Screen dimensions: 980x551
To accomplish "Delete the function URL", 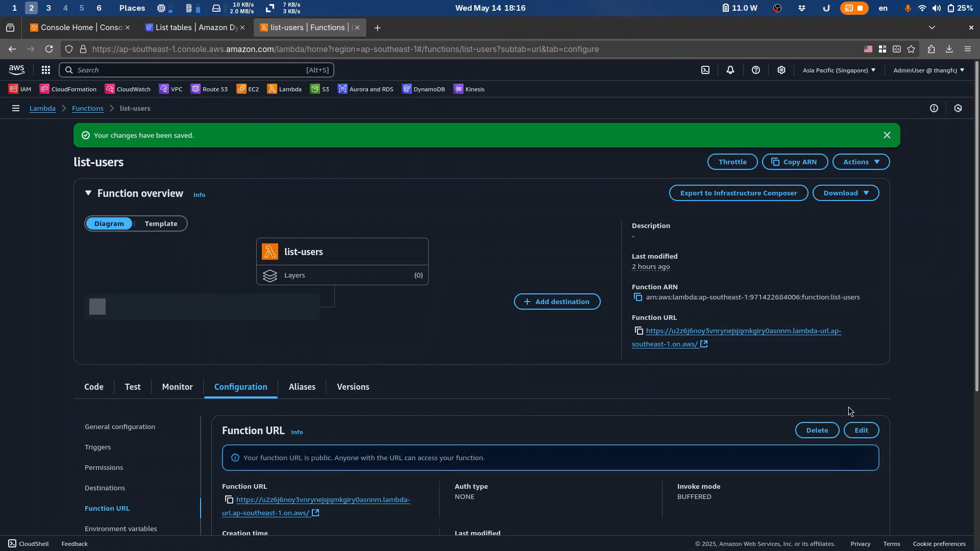I will [817, 431].
